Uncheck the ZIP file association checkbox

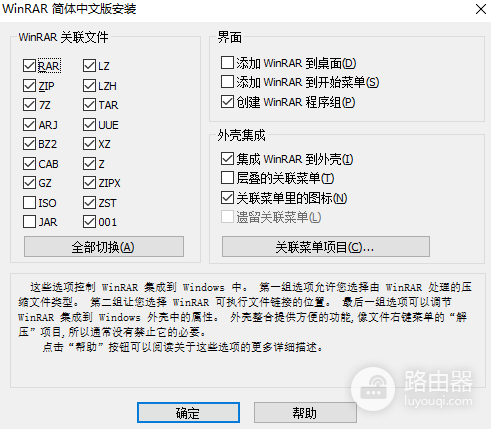[x=30, y=86]
